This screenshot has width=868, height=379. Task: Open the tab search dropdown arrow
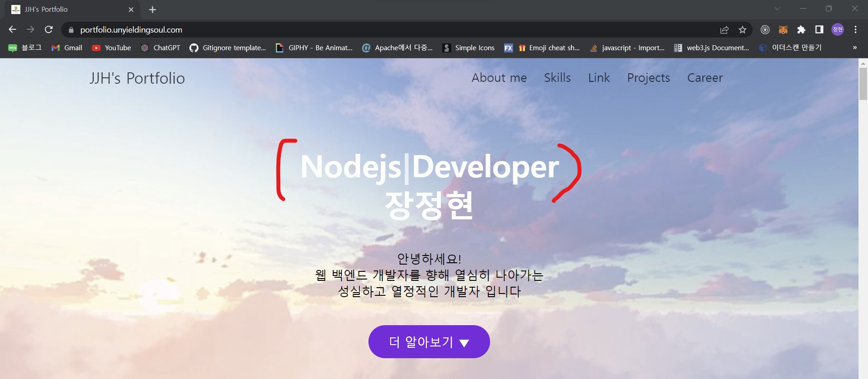tap(777, 9)
